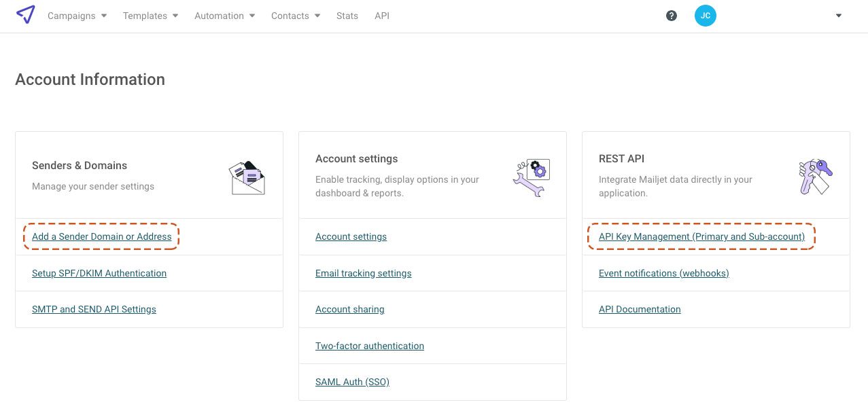Screen dimensions: 868x413
Task: Go to the Stats page
Action: click(x=347, y=16)
